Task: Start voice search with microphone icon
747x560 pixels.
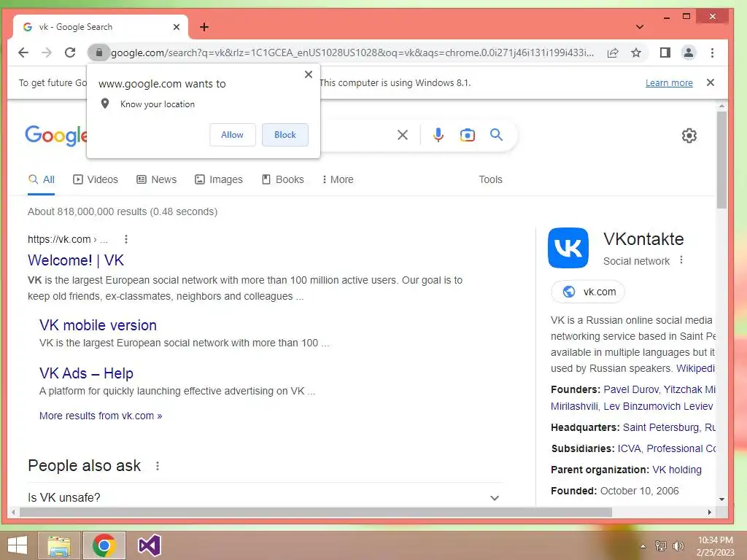Action: click(x=438, y=135)
